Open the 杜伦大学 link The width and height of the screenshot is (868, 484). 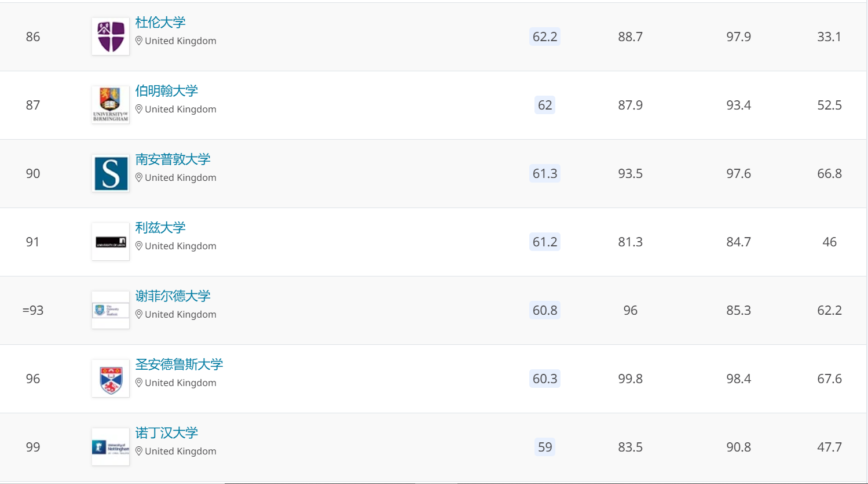[x=160, y=23]
